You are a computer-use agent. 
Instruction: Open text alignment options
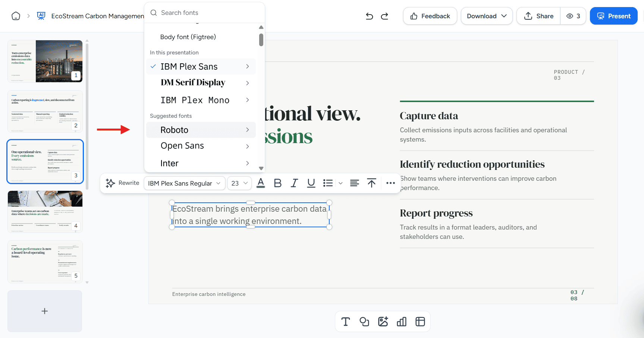355,183
